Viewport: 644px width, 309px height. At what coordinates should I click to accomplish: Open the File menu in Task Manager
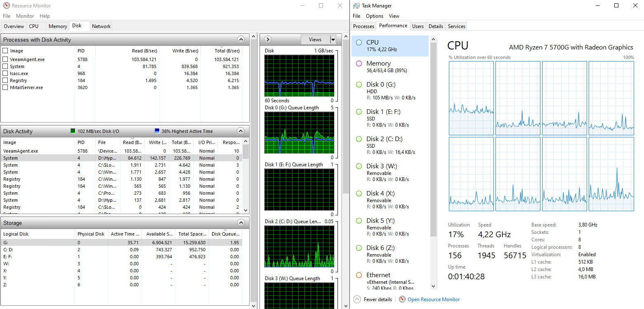click(356, 16)
